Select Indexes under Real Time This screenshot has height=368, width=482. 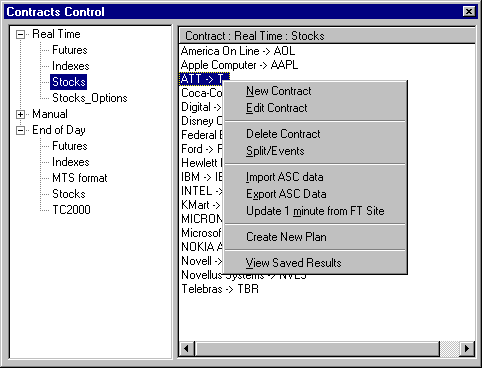tap(71, 66)
